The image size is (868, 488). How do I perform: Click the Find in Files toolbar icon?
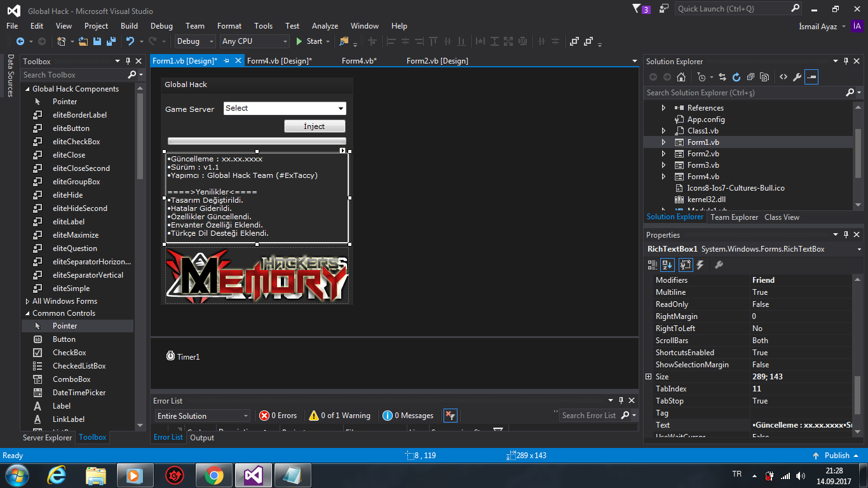coord(344,41)
